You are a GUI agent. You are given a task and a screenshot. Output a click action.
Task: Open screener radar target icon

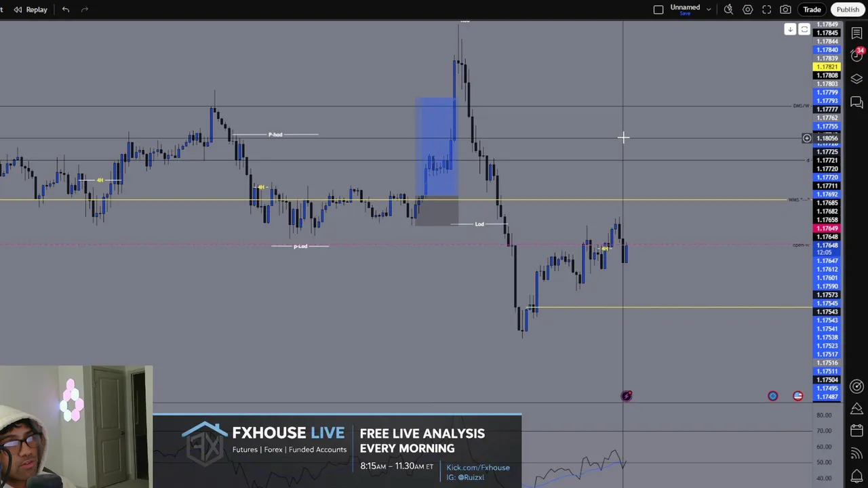point(856,386)
